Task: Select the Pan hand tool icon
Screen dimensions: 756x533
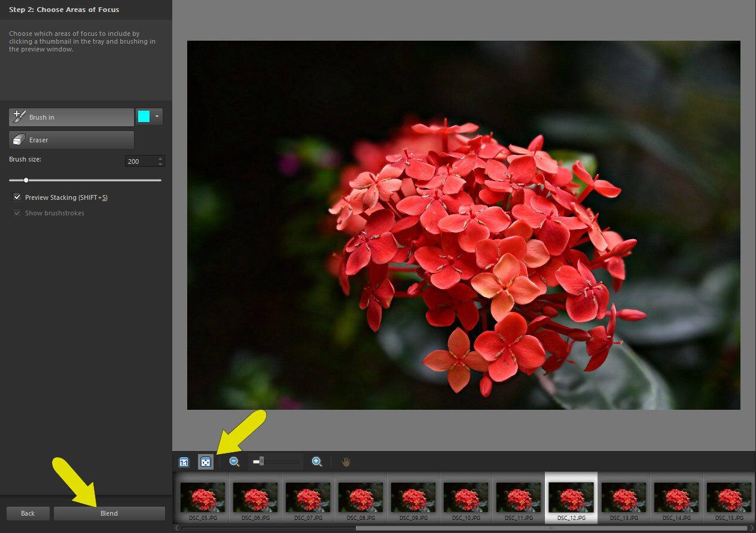Action: tap(346, 462)
